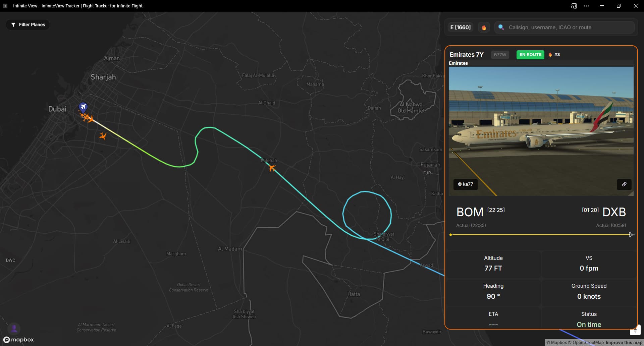
Task: Click the flame #3 ranking badge
Action: click(554, 55)
